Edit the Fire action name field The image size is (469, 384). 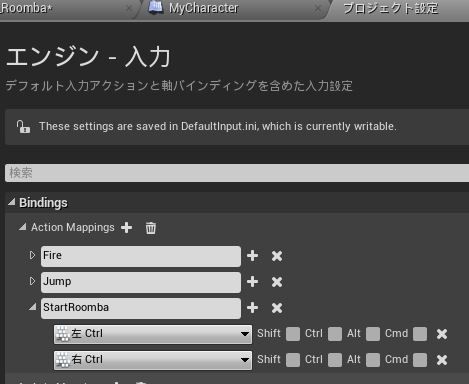tap(141, 256)
